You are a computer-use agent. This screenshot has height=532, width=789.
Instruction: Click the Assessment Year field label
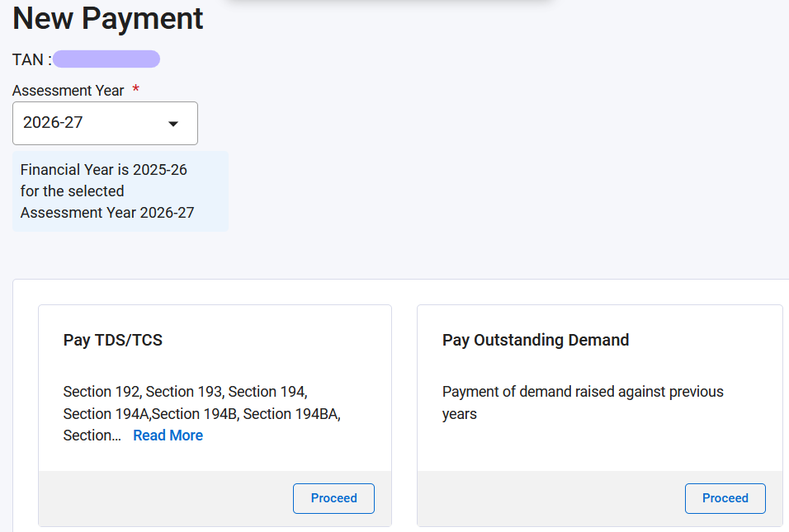(x=69, y=90)
